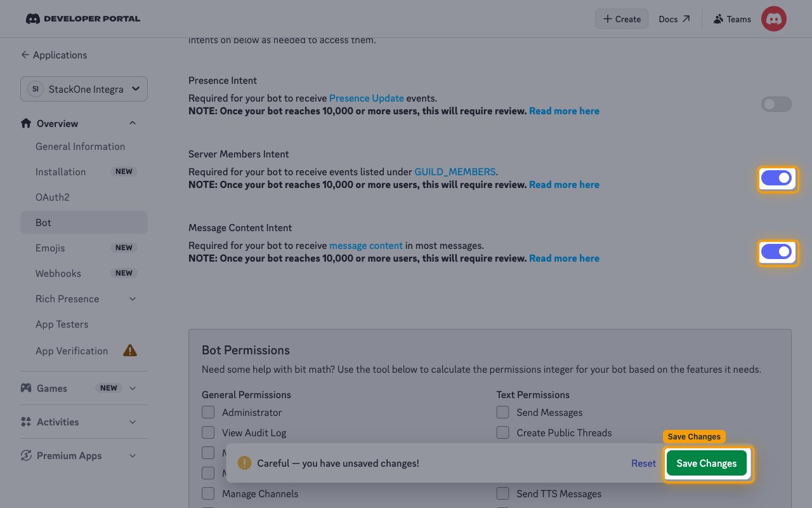Image resolution: width=812 pixels, height=508 pixels.
Task: Expand the Activities section chevron
Action: pos(132,422)
